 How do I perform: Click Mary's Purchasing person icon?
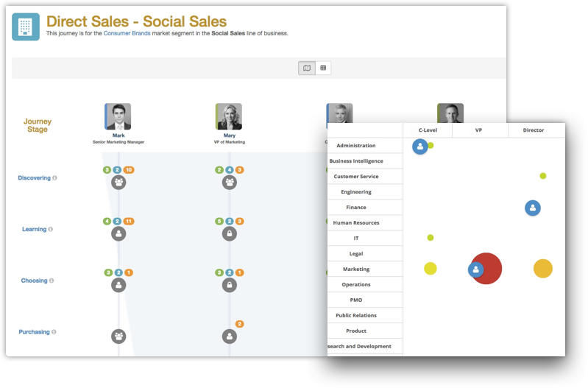coord(230,336)
